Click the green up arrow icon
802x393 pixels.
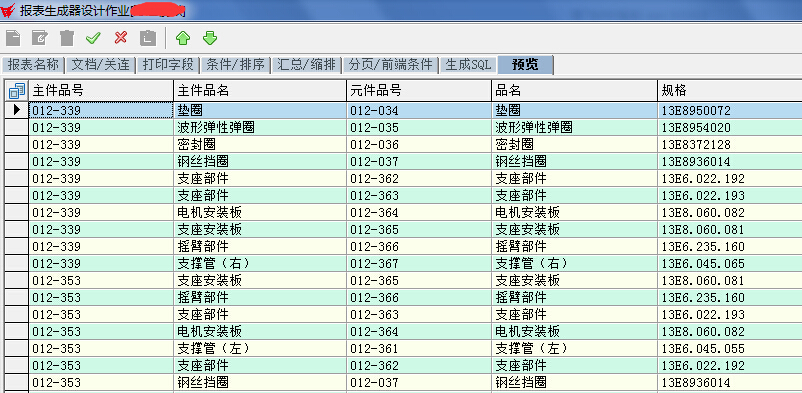pyautogui.click(x=183, y=38)
